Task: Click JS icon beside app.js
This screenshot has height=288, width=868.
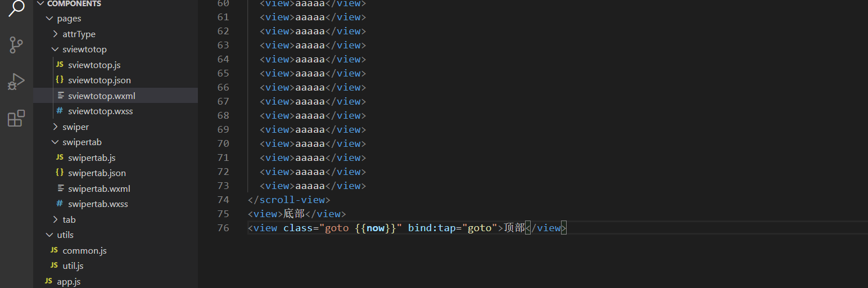Action: 48,281
